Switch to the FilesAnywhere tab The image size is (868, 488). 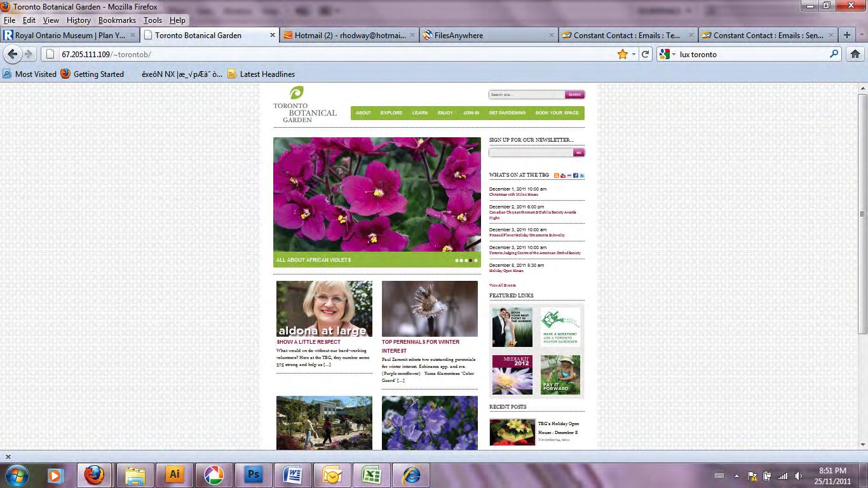(488, 36)
